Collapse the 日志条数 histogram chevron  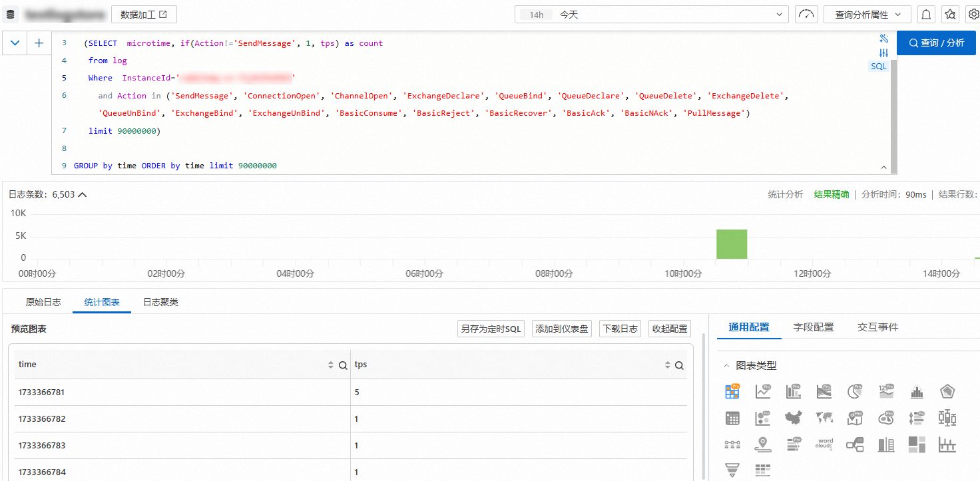(83, 195)
